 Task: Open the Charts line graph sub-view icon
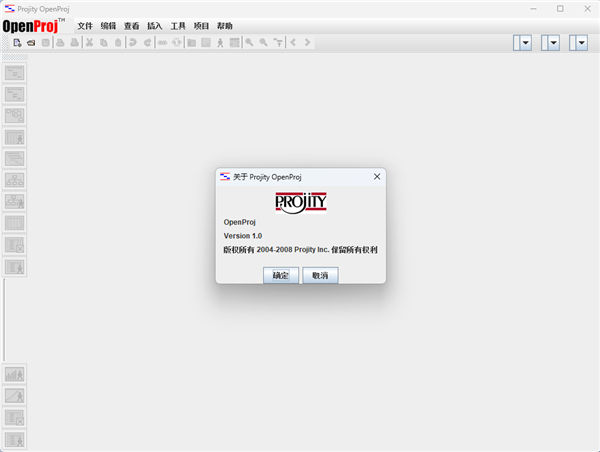pos(15,396)
